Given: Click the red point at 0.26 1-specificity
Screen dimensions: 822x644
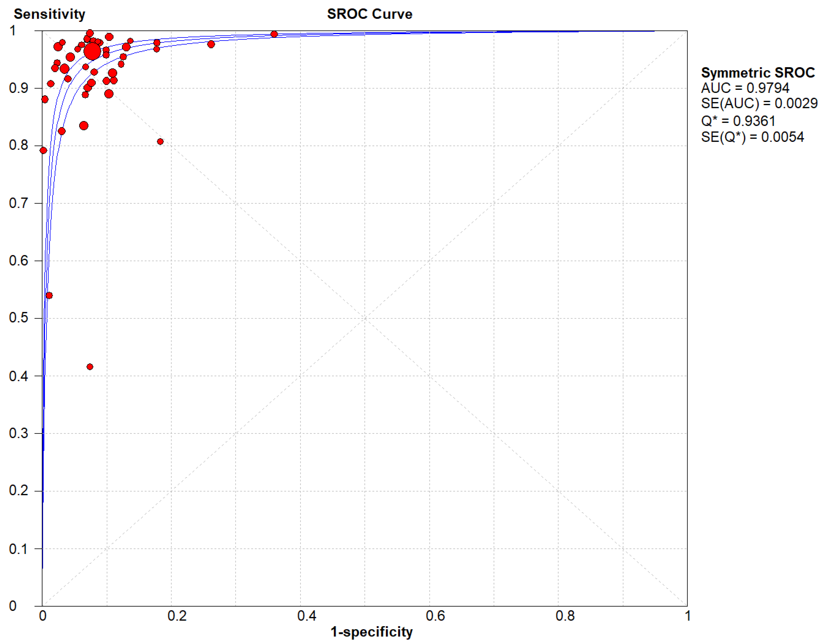Looking at the screenshot, I should point(211,45).
